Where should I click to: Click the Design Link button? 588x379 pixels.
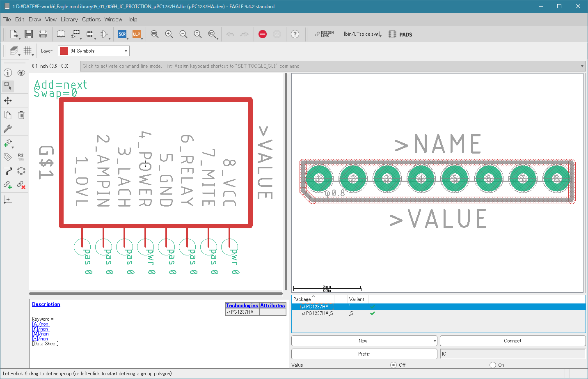pyautogui.click(x=324, y=34)
